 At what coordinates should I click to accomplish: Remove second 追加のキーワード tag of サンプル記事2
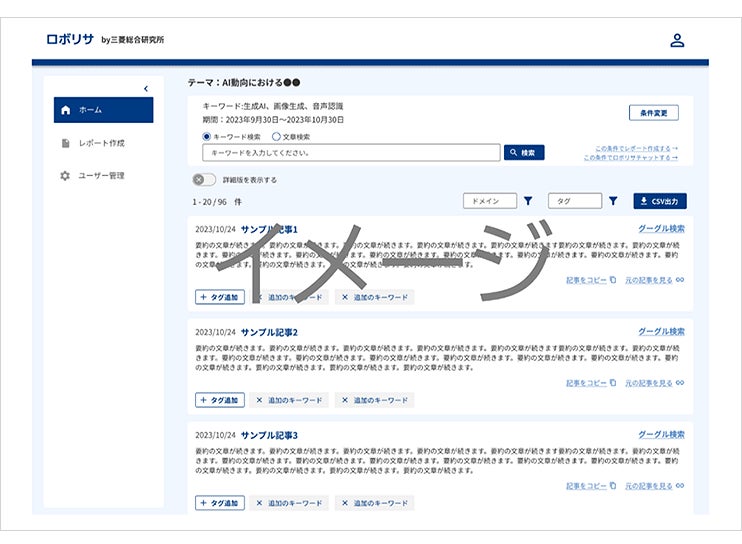click(344, 400)
